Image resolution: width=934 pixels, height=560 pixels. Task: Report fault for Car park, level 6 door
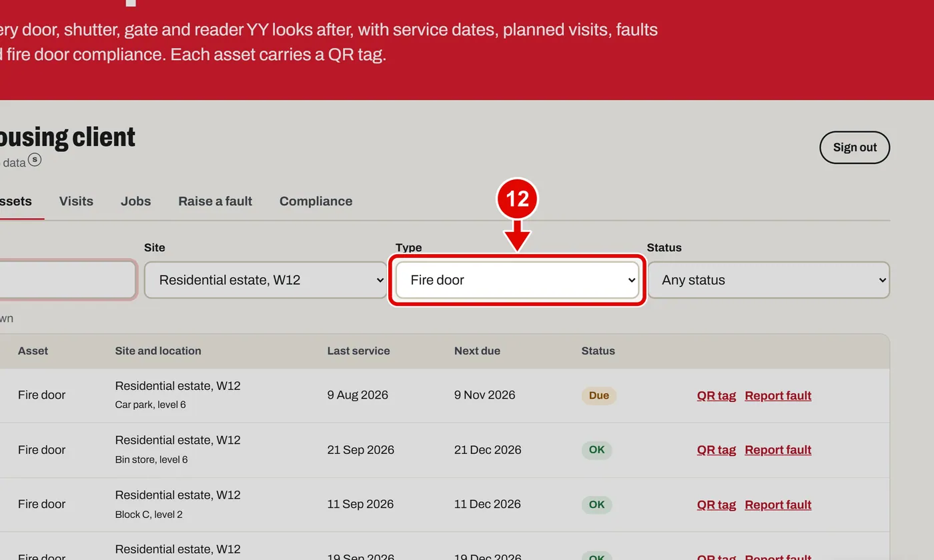click(778, 395)
